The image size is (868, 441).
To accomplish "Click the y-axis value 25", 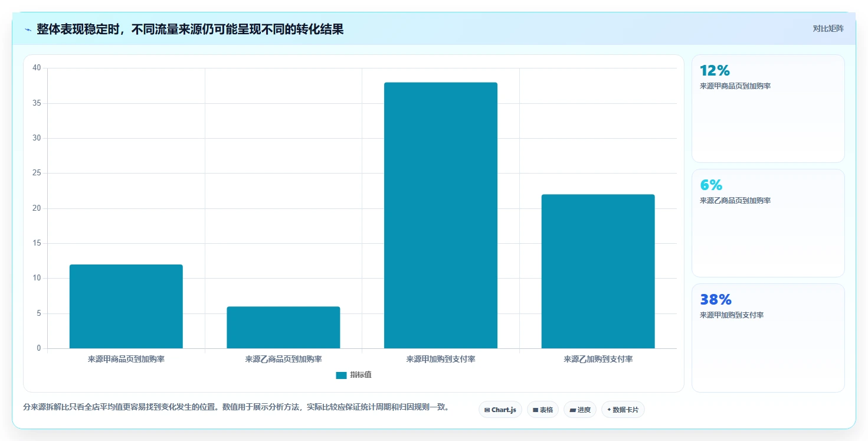I will tap(37, 173).
